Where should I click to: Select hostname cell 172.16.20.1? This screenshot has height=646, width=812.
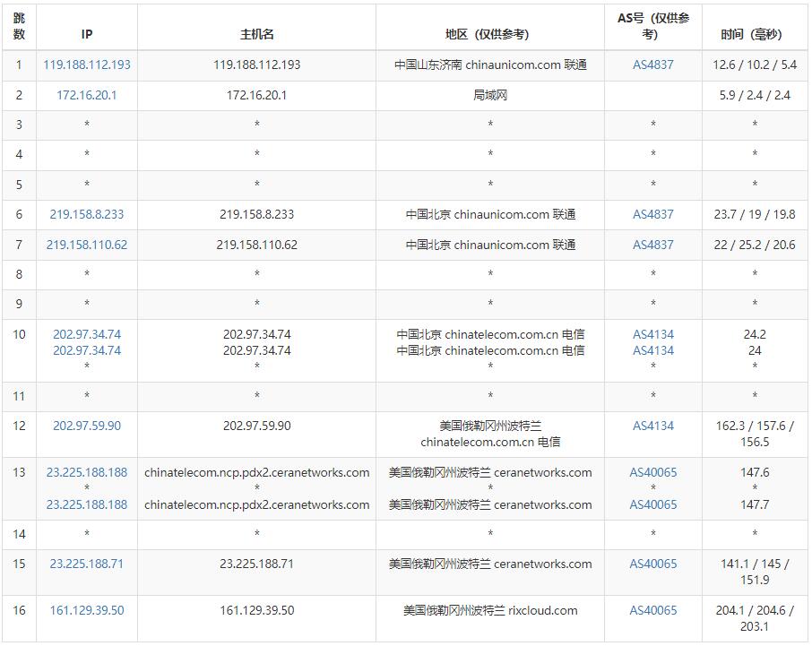pos(257,95)
